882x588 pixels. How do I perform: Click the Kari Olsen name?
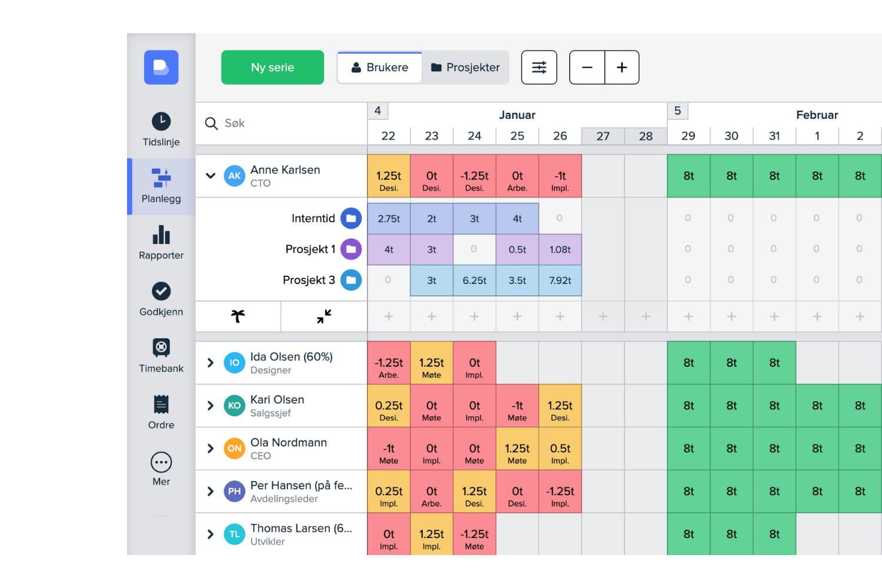pos(277,400)
